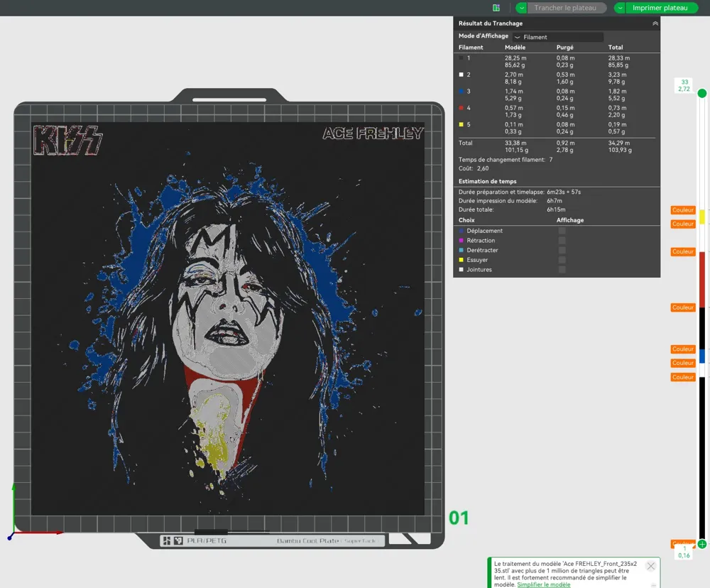Click the Couleur marker at the yellow band's top
Viewport: 710px width, 588px height.
tap(683, 209)
